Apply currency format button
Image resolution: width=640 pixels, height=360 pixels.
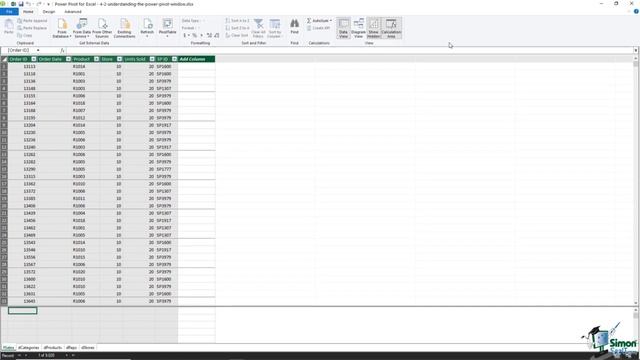(x=186, y=36)
